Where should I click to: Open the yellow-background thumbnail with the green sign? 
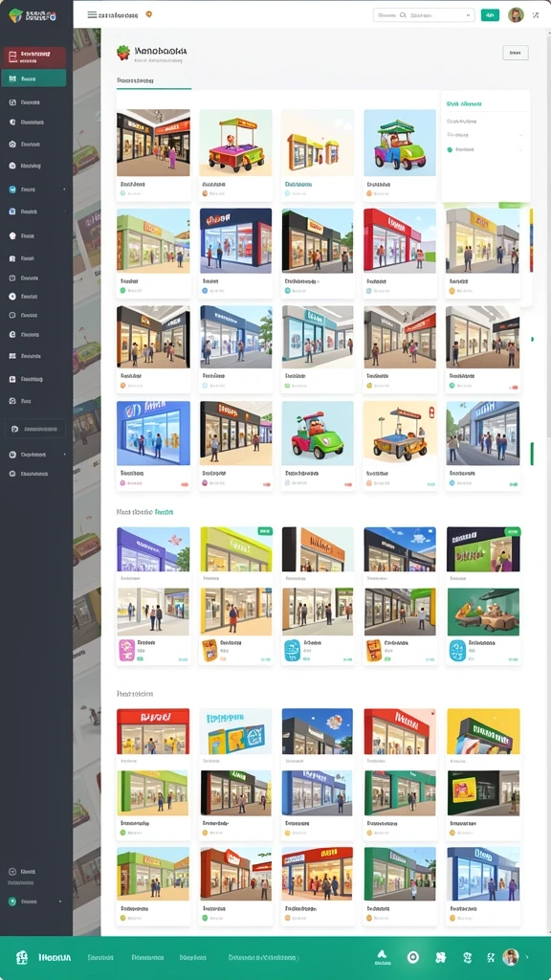[x=483, y=731]
